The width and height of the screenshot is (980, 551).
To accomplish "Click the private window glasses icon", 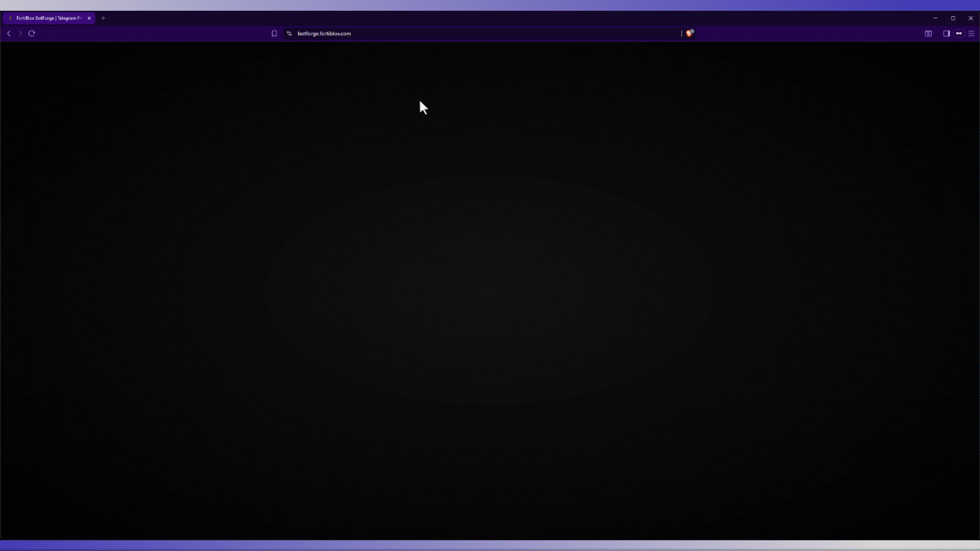I will coord(959,34).
